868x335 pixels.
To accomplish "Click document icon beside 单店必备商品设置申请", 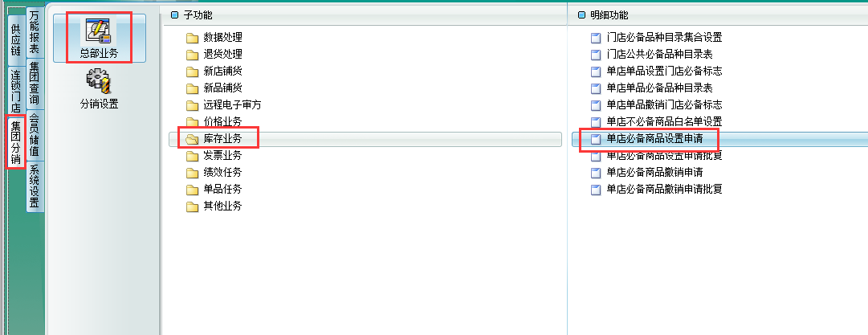I will (x=596, y=140).
